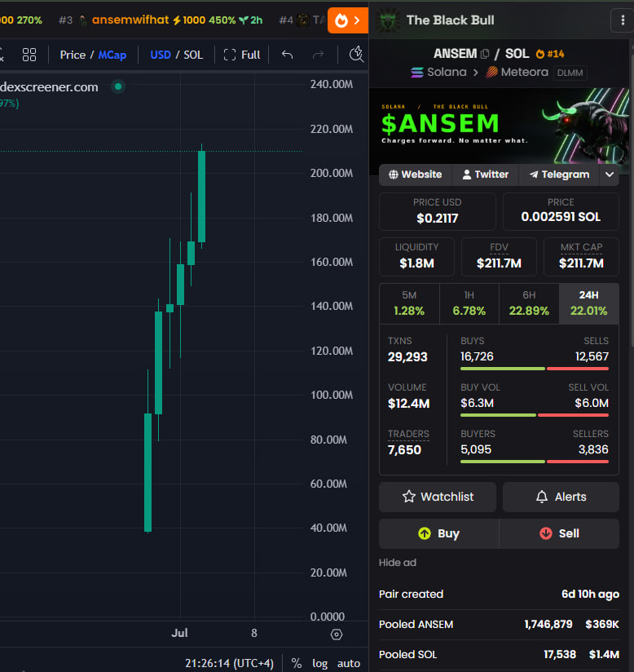Viewport: 634px width, 672px height.
Task: Select the 5M timeframe tab
Action: point(409,303)
